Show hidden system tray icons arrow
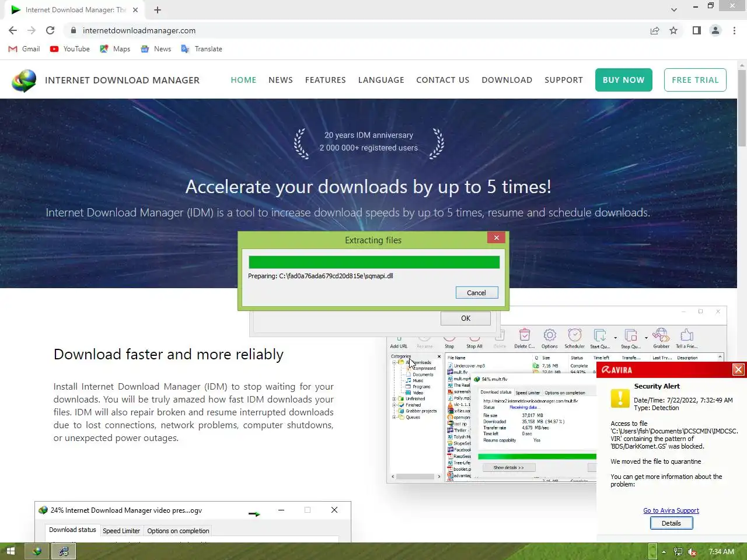747x560 pixels. tap(664, 552)
